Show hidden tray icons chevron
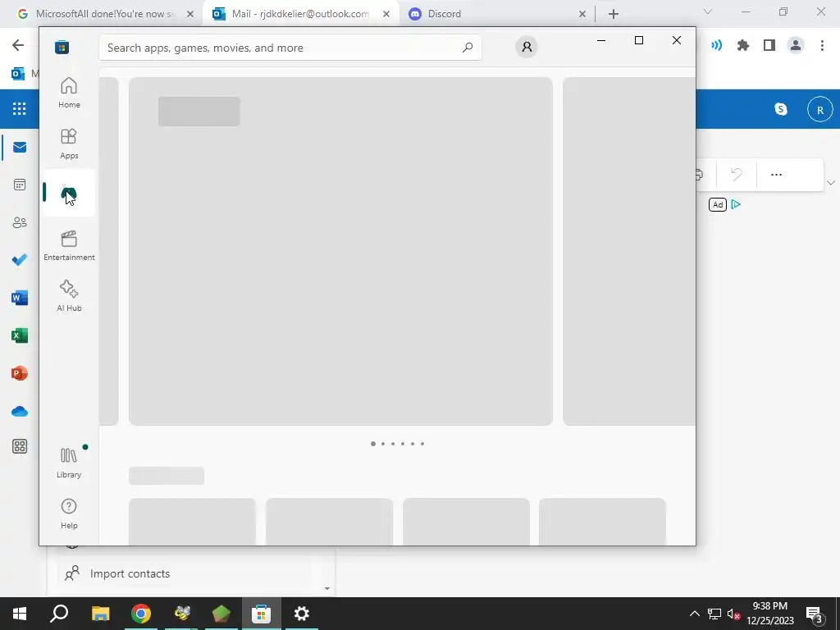Image resolution: width=840 pixels, height=630 pixels. pos(694,614)
